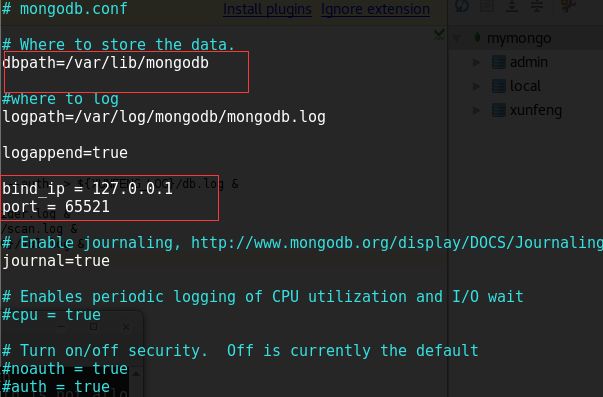Click the Install plugins link
Screen dimensions: 603x397
[x=267, y=9]
